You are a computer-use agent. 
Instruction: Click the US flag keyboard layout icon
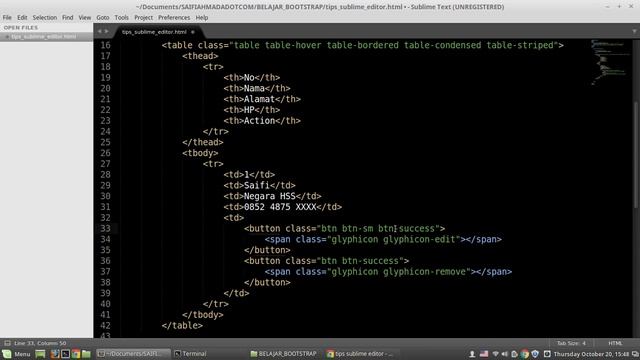[484, 354]
